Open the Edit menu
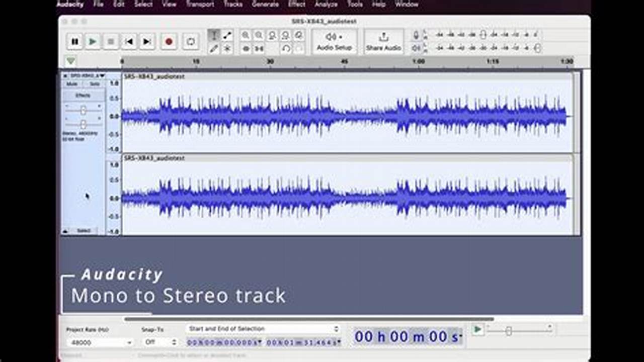 coord(119,4)
